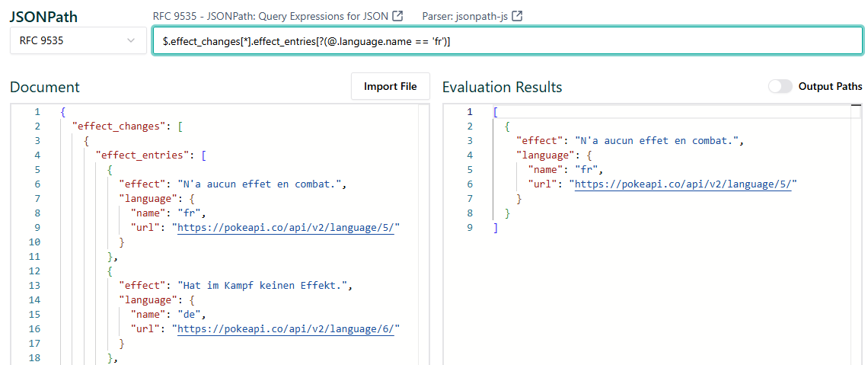Click the Output Paths label
868x365 pixels.
[830, 86]
